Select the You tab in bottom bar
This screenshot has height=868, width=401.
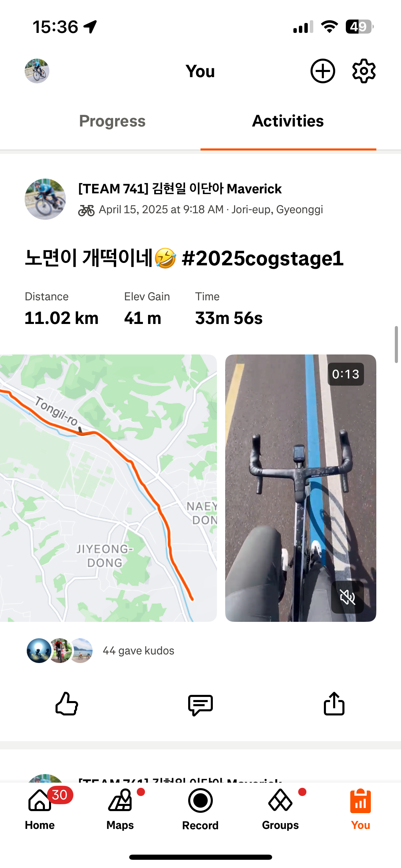361,809
